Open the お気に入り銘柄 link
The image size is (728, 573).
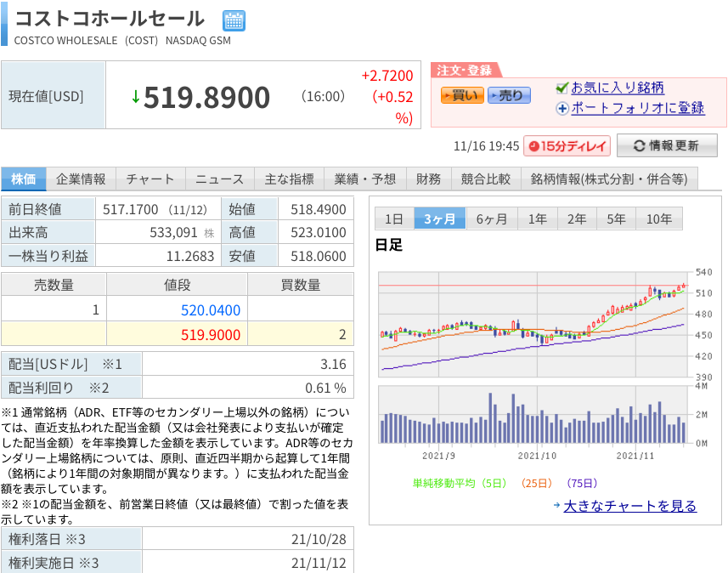[x=618, y=88]
